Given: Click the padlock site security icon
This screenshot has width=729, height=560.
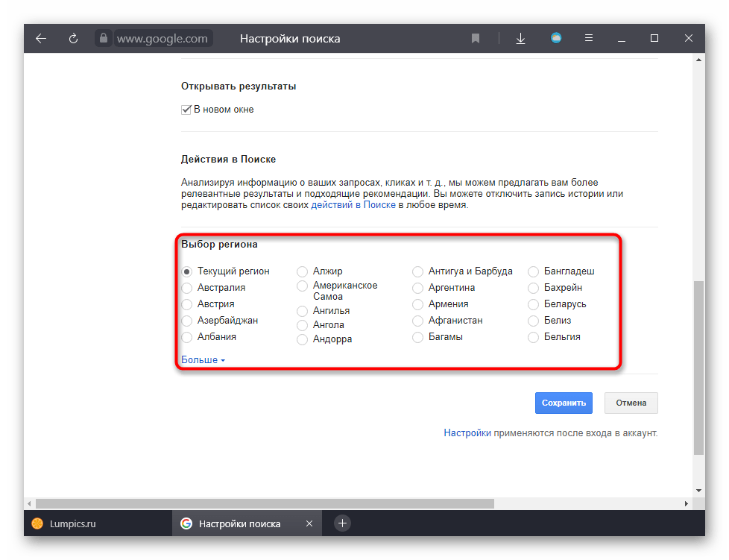Looking at the screenshot, I should click(x=104, y=38).
